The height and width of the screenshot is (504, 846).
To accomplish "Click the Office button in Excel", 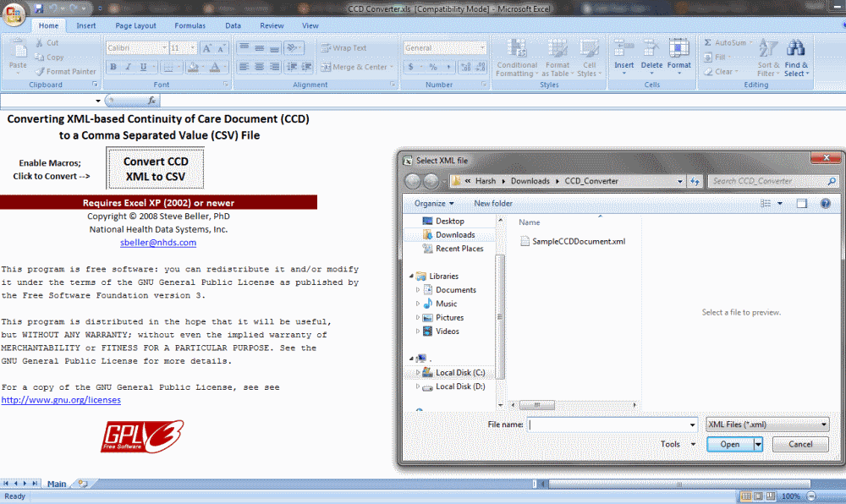I will pyautogui.click(x=14, y=14).
